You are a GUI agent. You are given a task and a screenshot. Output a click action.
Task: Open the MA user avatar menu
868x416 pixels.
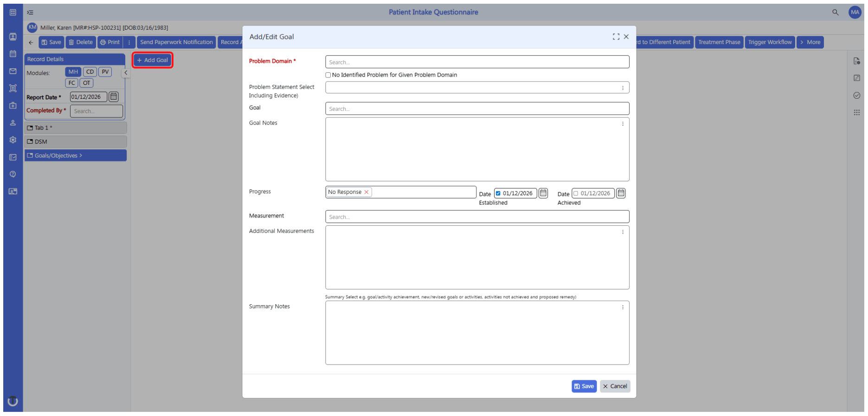point(855,13)
